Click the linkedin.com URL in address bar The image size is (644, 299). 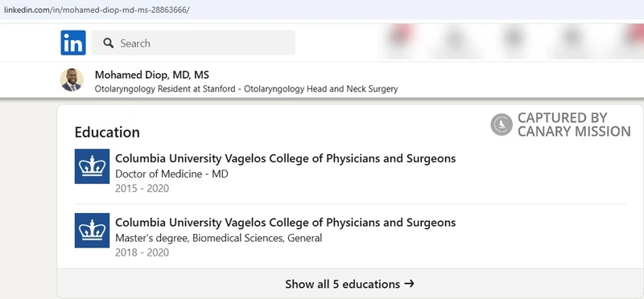pyautogui.click(x=97, y=10)
